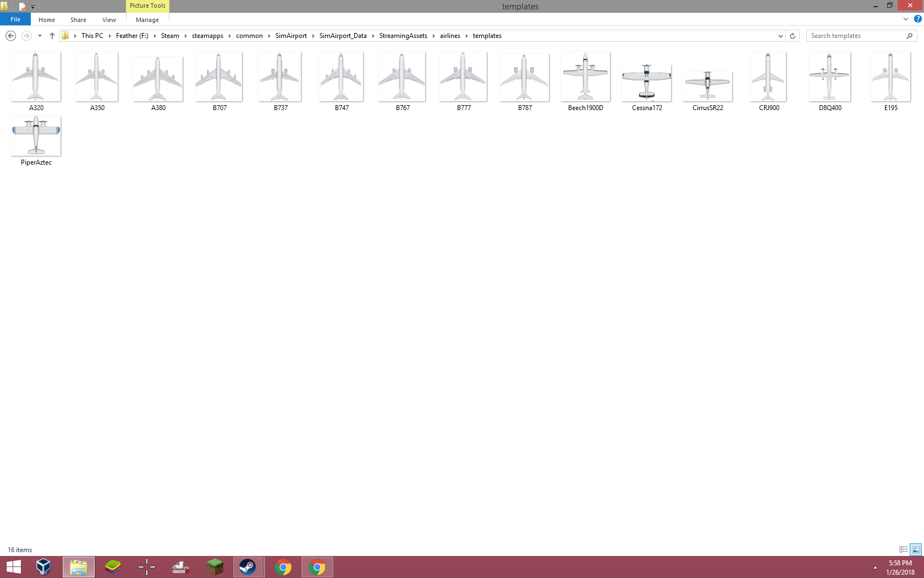924x578 pixels.
Task: Navigate to Steam folder breadcrumb
Action: 170,36
